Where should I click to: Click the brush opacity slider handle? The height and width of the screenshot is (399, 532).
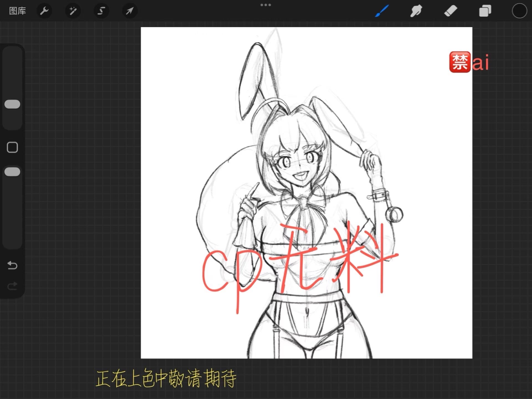pos(12,172)
